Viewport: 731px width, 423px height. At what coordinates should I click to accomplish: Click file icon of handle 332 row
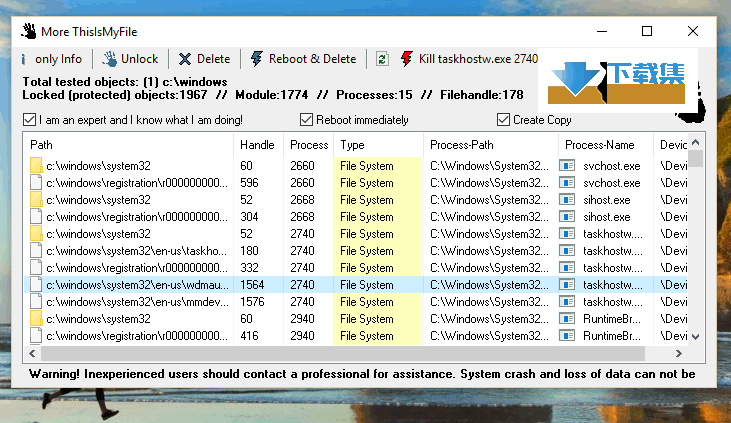coord(36,268)
